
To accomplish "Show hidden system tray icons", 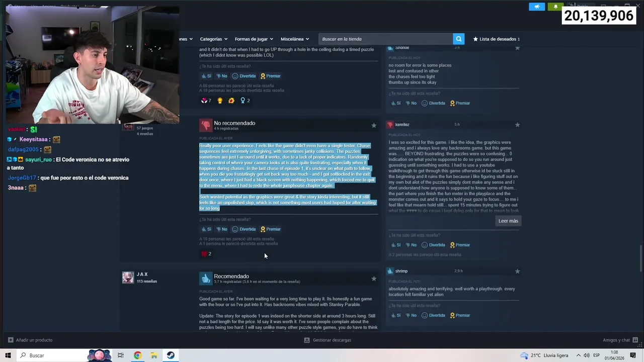I will [x=578, y=355].
